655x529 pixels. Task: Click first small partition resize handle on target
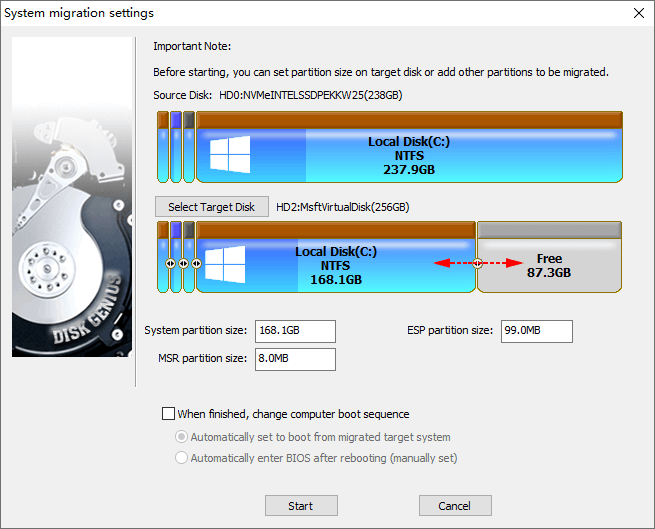click(170, 263)
